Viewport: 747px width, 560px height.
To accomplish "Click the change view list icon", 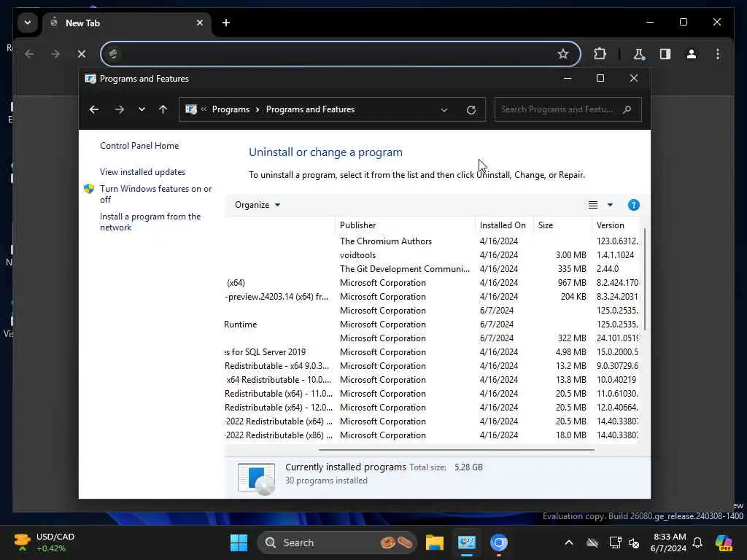I will tap(592, 205).
